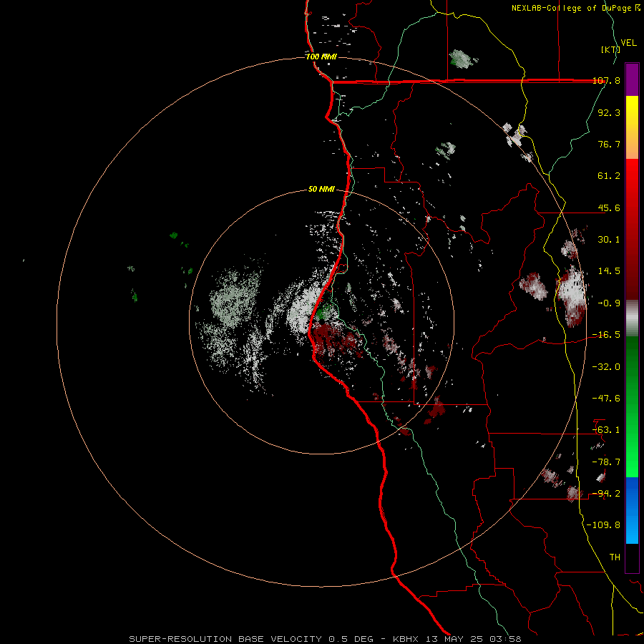Image resolution: width=644 pixels, height=644 pixels.
Task: Select the 03:58 timestamp in caption
Action: coord(507,639)
